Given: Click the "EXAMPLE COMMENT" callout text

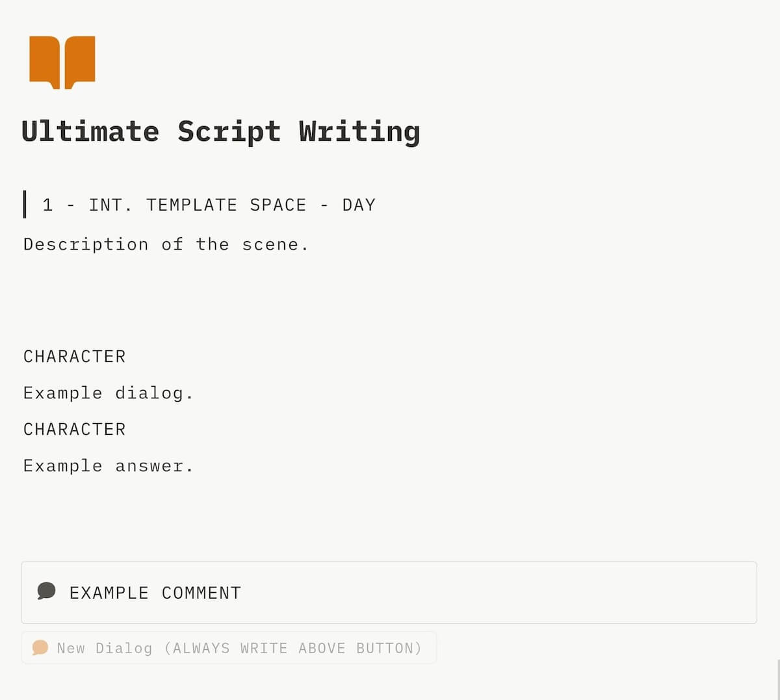Looking at the screenshot, I should coord(155,593).
